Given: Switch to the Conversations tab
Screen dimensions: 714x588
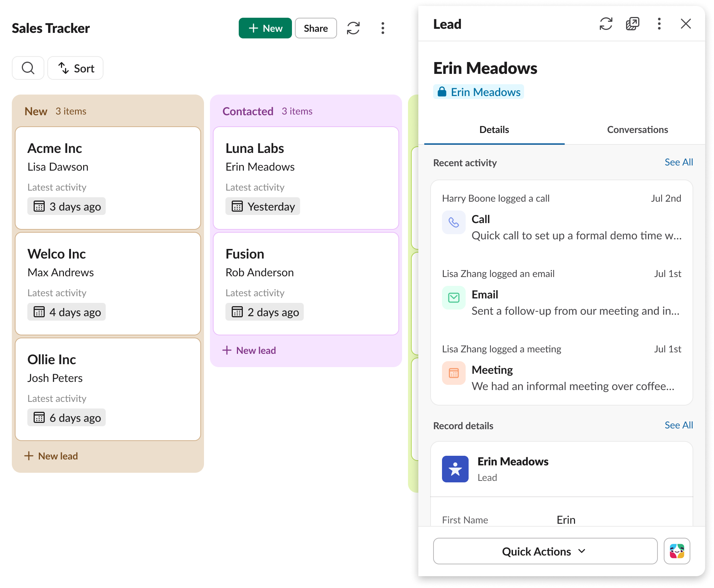Looking at the screenshot, I should tap(637, 130).
